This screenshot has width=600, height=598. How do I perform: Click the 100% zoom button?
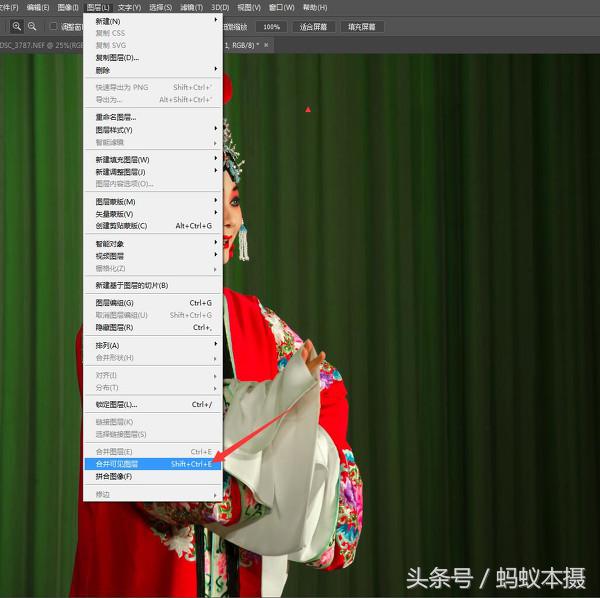click(x=271, y=27)
